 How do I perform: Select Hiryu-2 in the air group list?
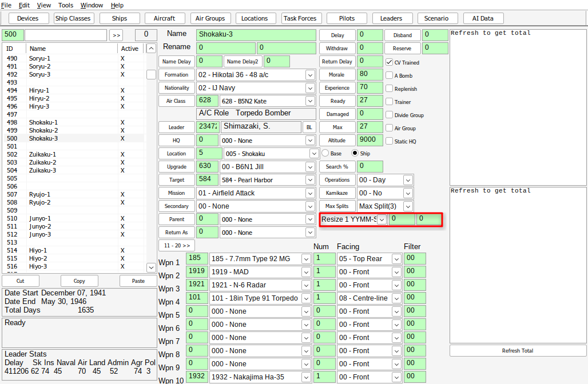tap(73, 98)
